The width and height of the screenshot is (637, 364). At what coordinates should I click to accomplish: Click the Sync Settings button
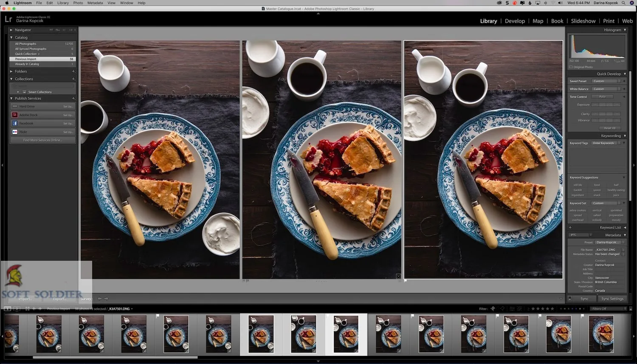click(x=612, y=299)
